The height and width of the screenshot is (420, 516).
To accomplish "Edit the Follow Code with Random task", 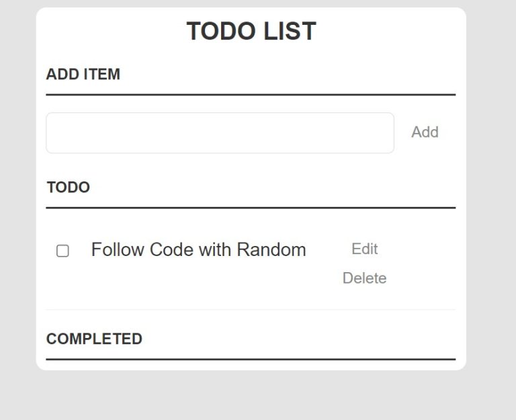I will (364, 249).
